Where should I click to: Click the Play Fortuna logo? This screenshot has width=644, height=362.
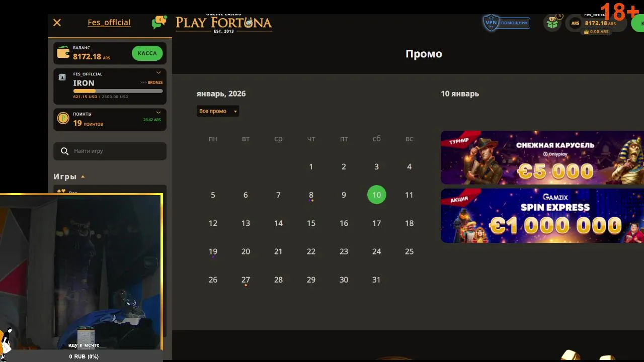(224, 23)
